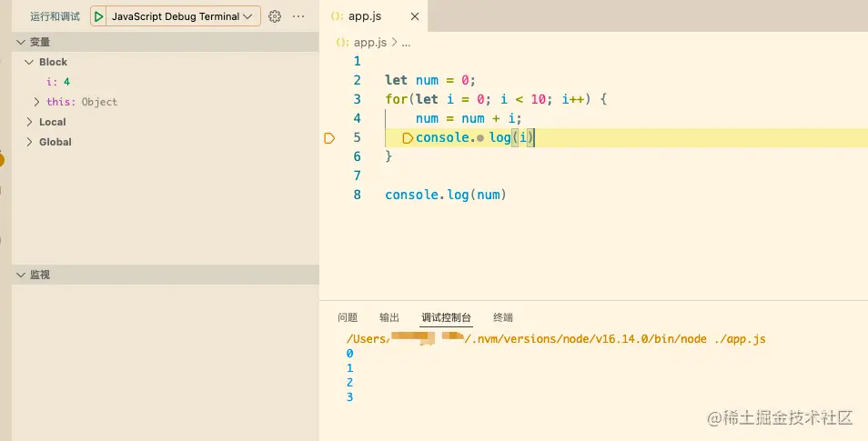Viewport: 868px width, 441px height.
Task: Open the launch.json gear settings icon
Action: pos(275,16)
